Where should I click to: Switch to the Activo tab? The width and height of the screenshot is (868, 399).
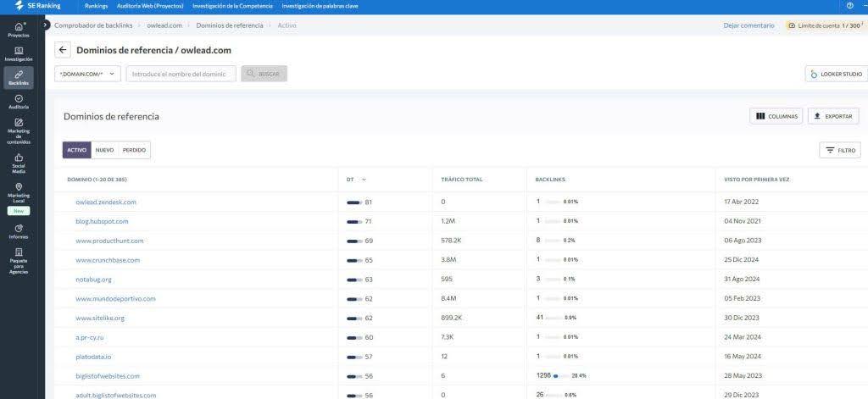(77, 150)
